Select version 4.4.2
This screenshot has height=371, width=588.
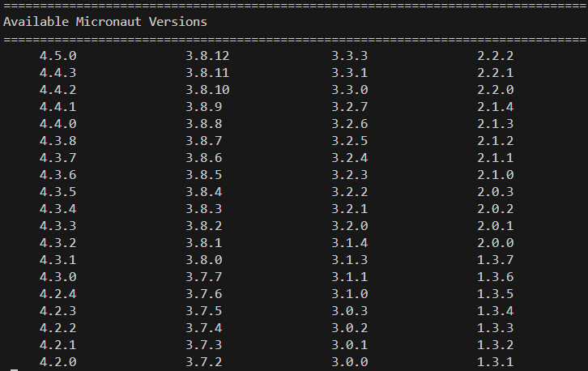pos(58,90)
